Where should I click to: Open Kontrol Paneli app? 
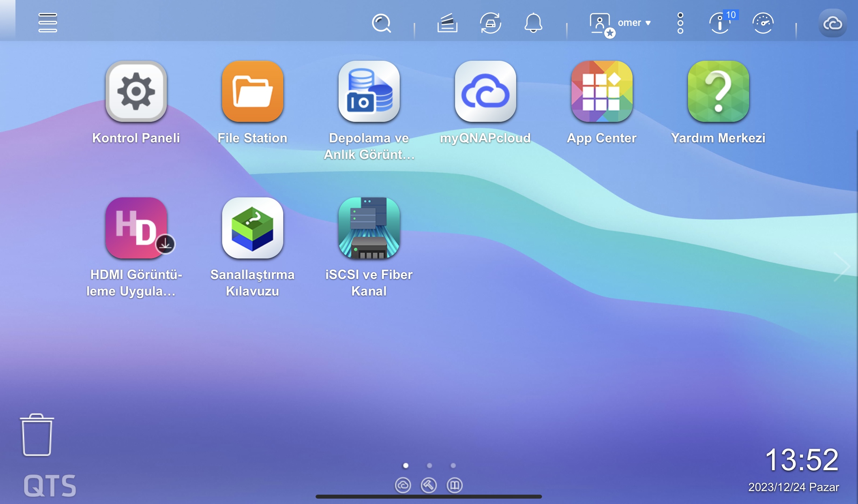point(136,91)
